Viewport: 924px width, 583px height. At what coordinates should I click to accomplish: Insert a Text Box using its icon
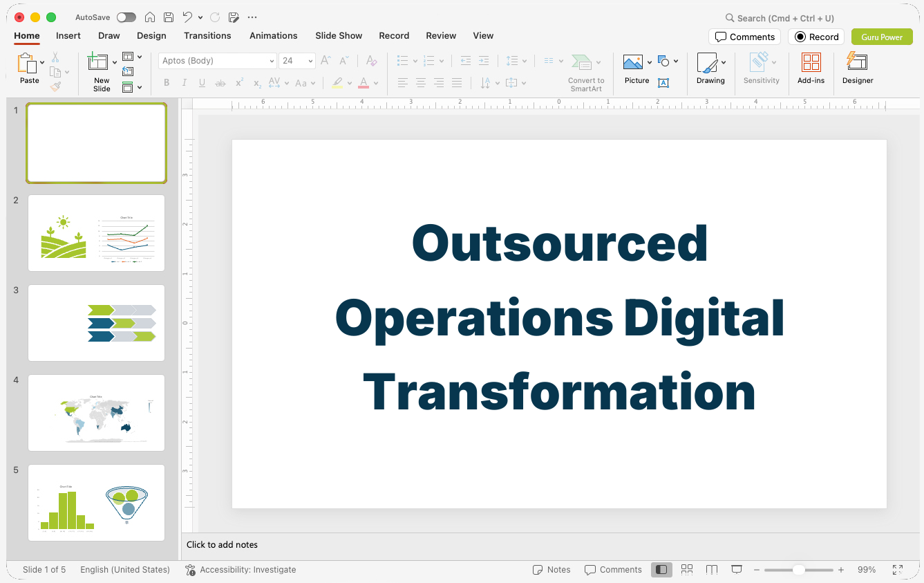pyautogui.click(x=663, y=83)
